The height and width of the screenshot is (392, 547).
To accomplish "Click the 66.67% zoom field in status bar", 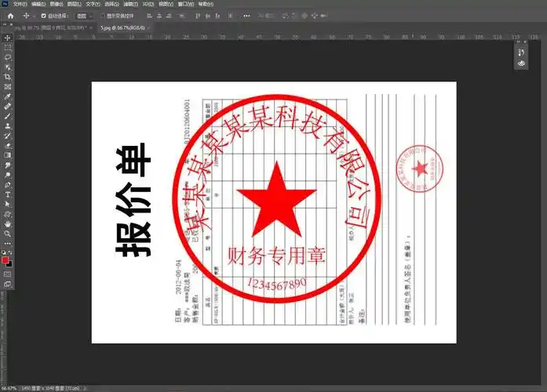I will click(x=9, y=388).
